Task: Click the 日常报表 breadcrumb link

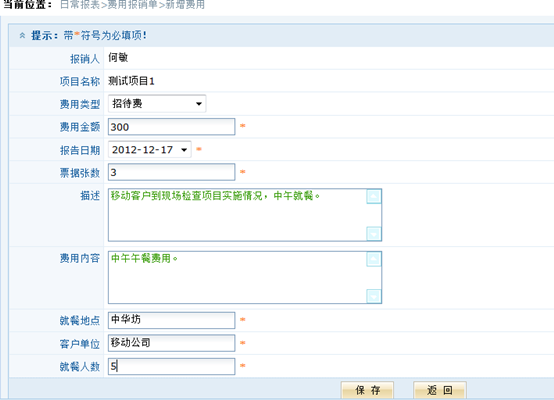Action: (x=80, y=5)
